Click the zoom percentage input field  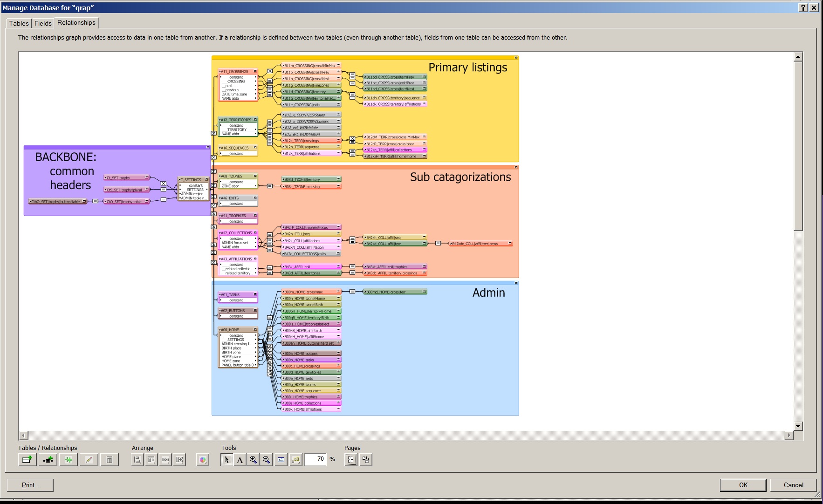pyautogui.click(x=315, y=459)
